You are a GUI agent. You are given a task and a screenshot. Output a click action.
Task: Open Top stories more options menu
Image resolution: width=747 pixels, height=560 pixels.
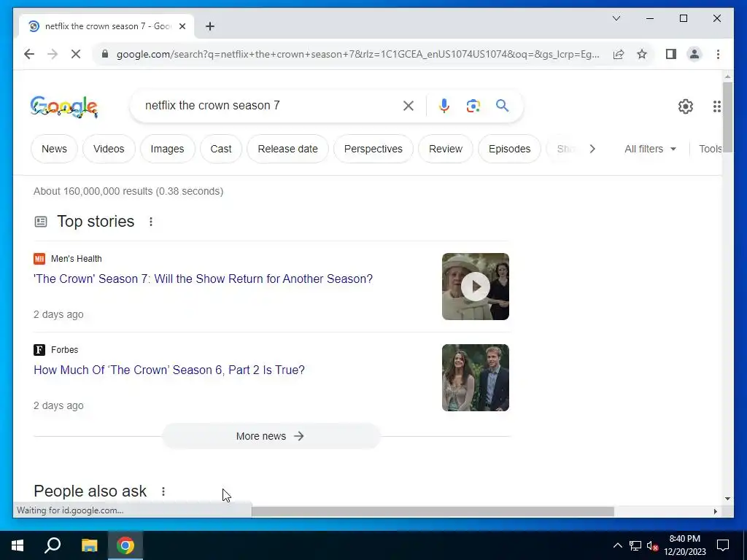pos(150,222)
